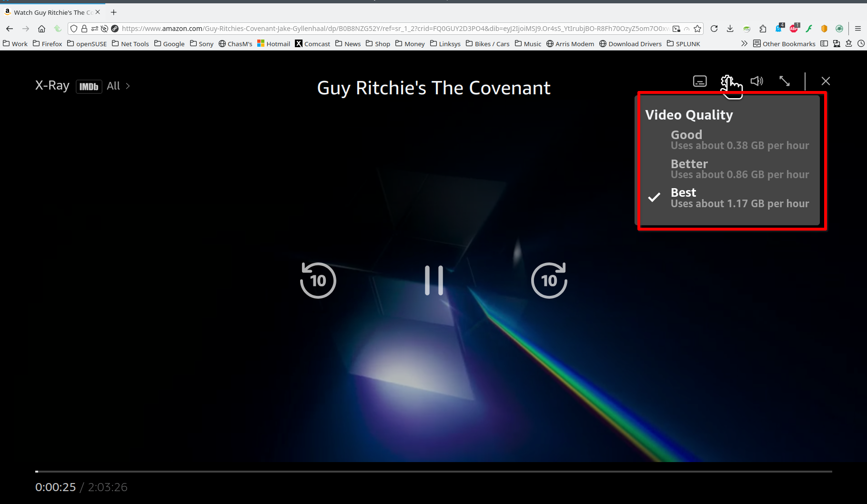Pause the movie playback
This screenshot has width=867, height=504.
pos(434,281)
